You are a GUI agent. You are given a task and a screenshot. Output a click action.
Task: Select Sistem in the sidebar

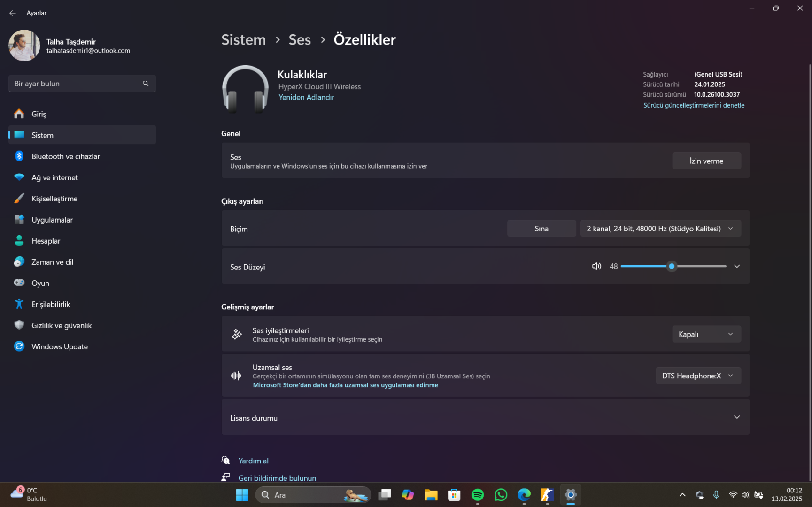82,135
